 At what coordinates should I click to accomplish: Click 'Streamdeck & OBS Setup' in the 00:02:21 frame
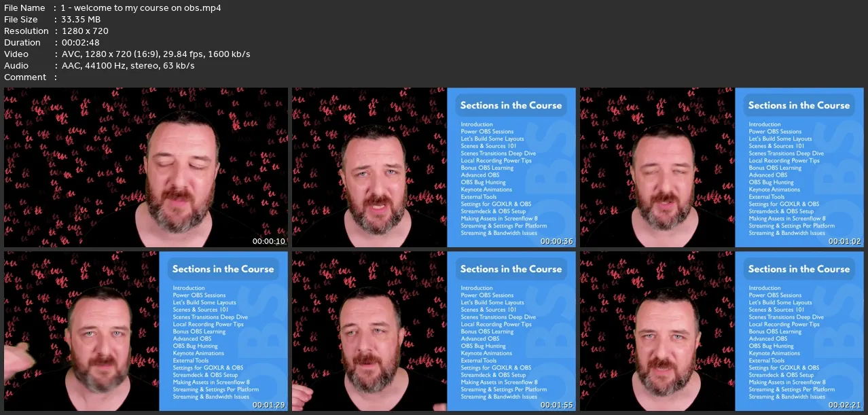[781, 375]
